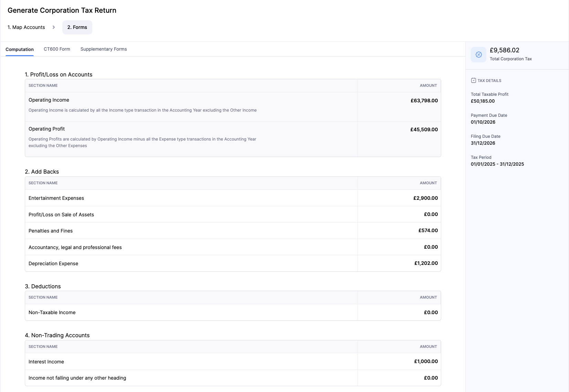Click the Total Taxable Profit value £50,185.00
The width and height of the screenshot is (569, 392).
pos(483,101)
